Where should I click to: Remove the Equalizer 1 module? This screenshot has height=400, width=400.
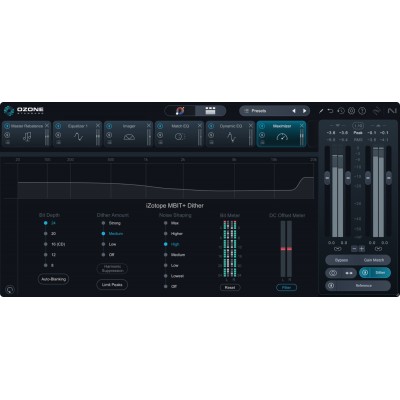tap(98, 126)
